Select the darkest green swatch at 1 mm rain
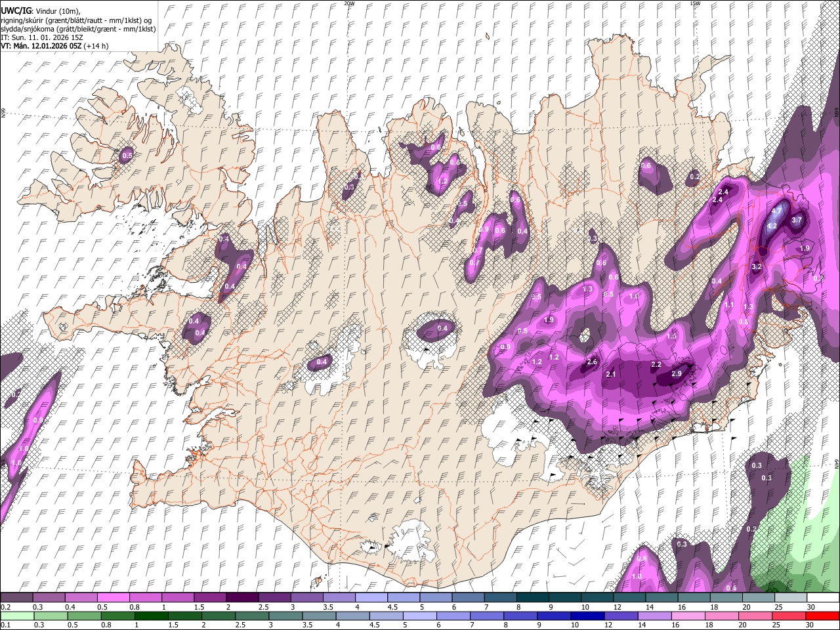Viewport: 840px width, 630px height. 151,616
